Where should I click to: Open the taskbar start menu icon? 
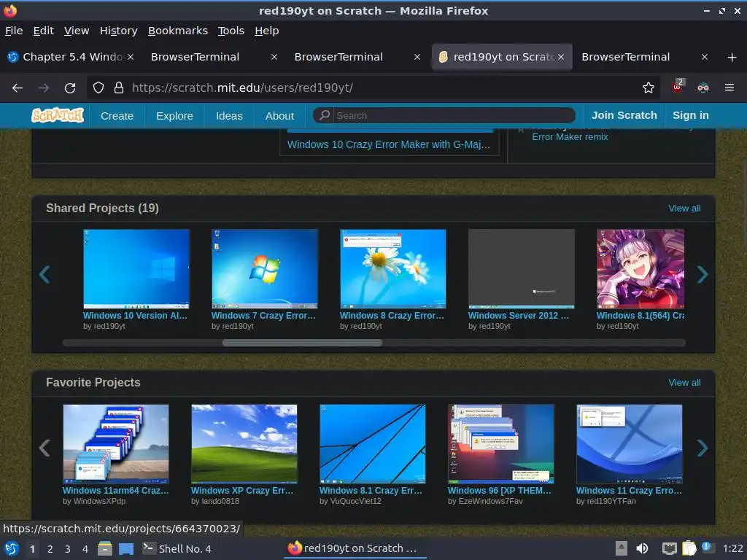(12, 548)
